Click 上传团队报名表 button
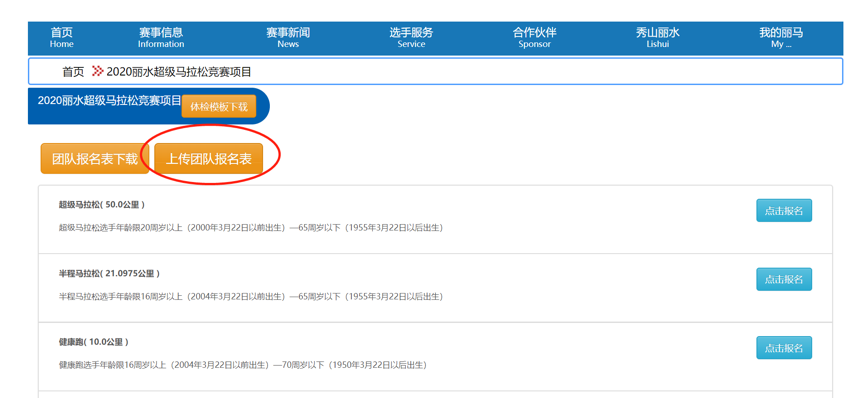Screen dimensions: 865x398 (x=209, y=159)
